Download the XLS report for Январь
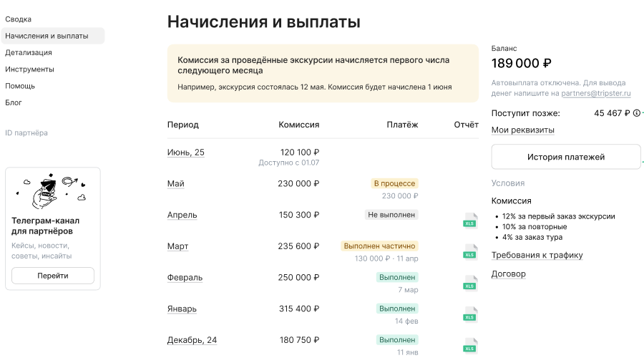 coord(469,314)
